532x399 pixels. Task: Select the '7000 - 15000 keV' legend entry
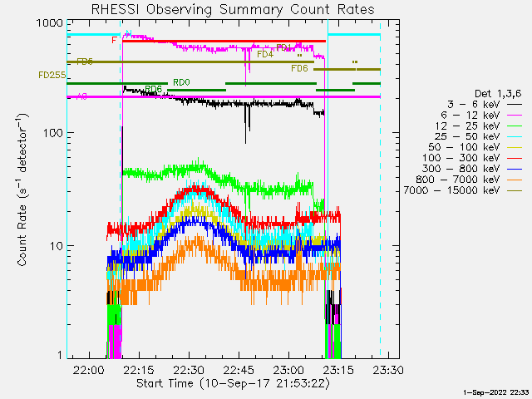(x=463, y=190)
